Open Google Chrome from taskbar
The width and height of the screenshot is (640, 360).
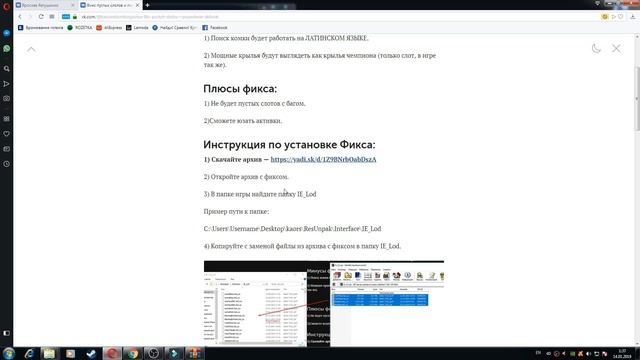(x=133, y=353)
